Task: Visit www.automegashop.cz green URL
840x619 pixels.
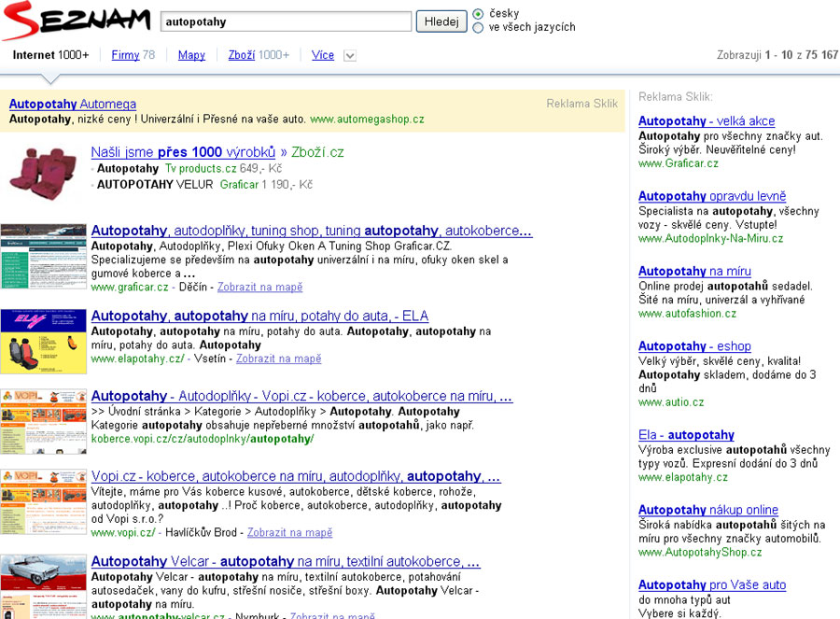Action: pyautogui.click(x=367, y=119)
